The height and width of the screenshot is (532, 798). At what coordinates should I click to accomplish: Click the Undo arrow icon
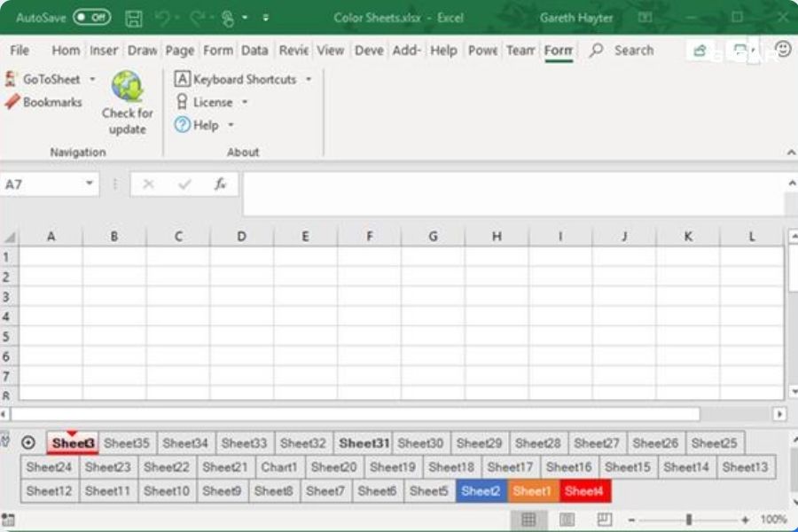(162, 19)
